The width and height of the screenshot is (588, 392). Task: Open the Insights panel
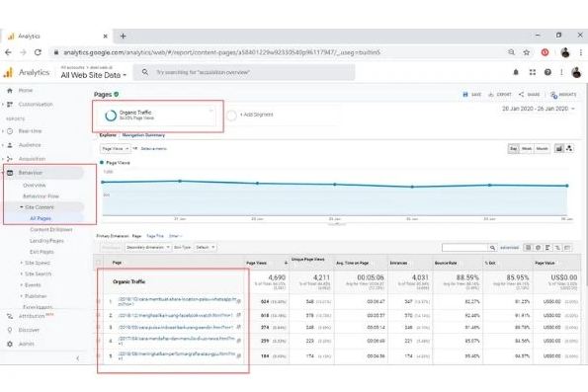pos(563,95)
